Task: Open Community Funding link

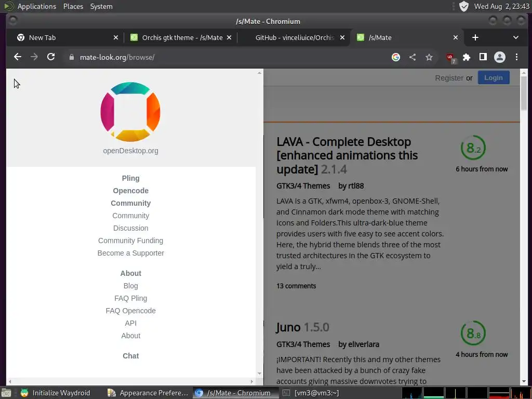Action: coord(130,241)
